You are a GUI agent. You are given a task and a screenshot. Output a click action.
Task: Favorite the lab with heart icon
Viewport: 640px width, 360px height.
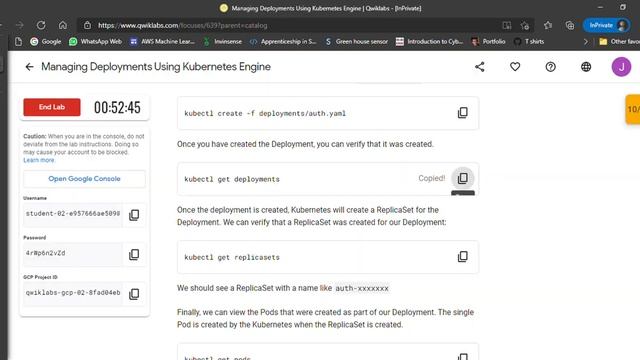515,67
